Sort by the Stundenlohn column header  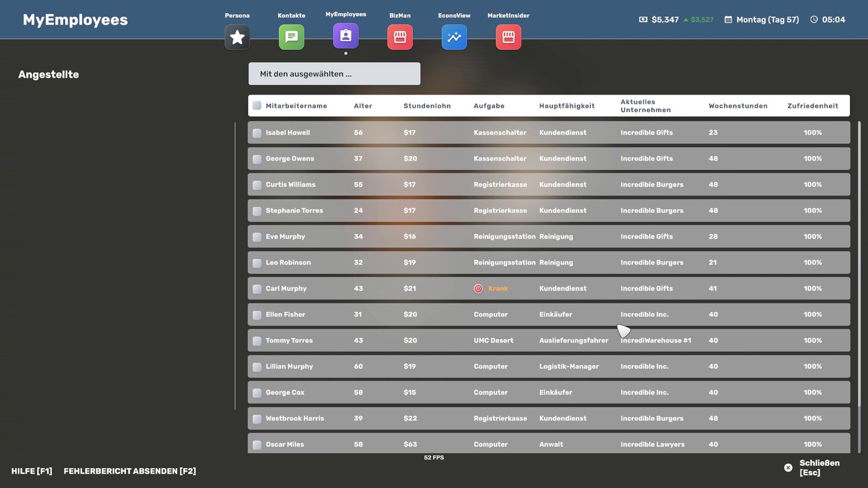pos(427,106)
